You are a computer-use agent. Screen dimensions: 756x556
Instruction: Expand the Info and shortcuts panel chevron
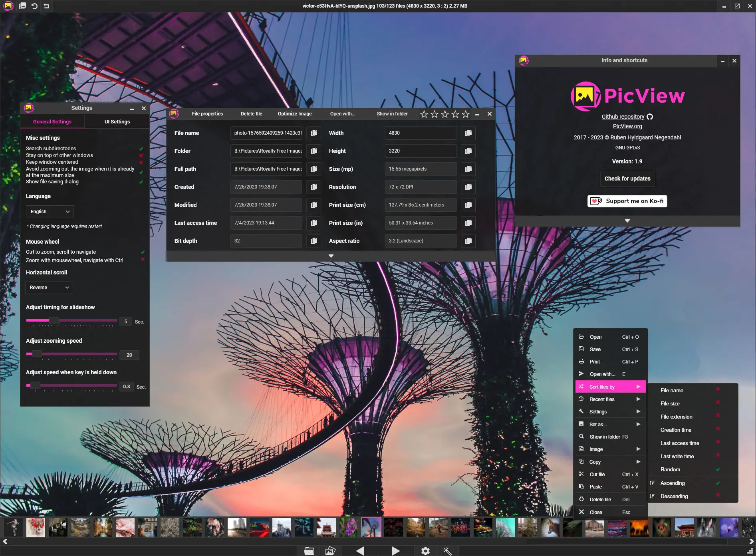pyautogui.click(x=627, y=220)
